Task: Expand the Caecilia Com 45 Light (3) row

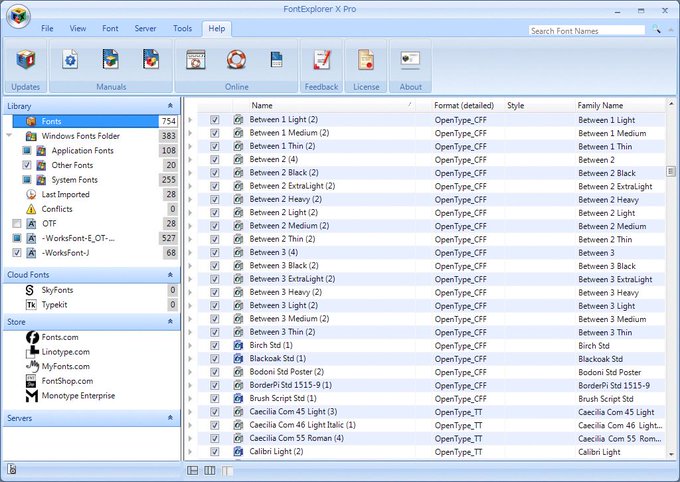Action: pyautogui.click(x=190, y=412)
